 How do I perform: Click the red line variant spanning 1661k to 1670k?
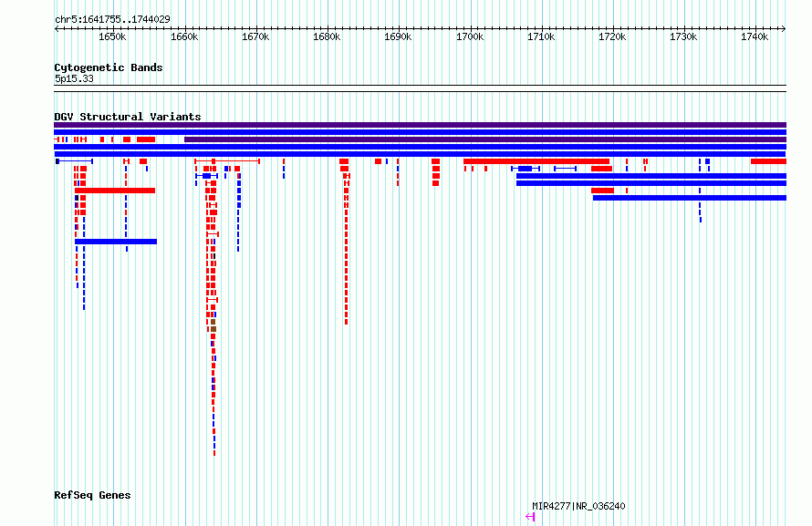point(227,162)
